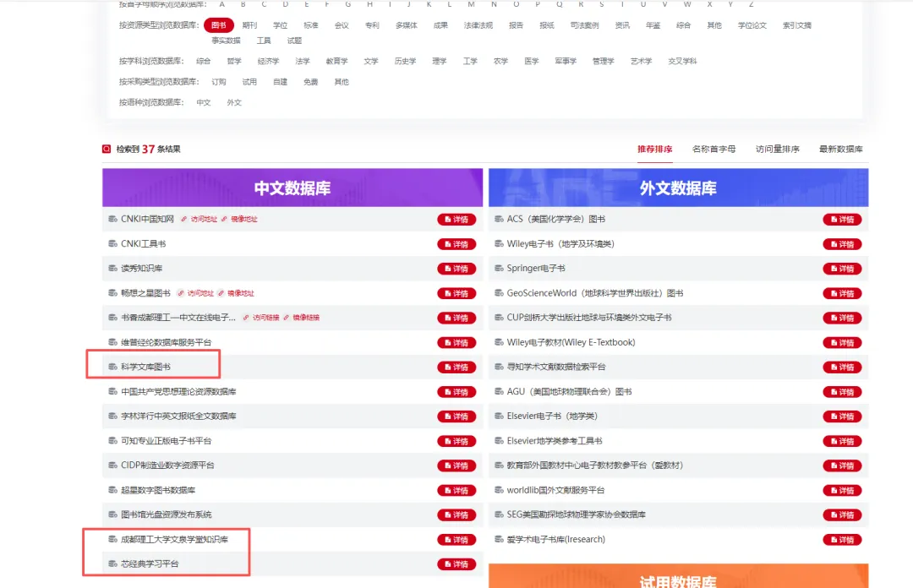This screenshot has height=588, width=913.
Task: Click the chain-link icon before 书香成都理工 访问链接
Action: 246,318
